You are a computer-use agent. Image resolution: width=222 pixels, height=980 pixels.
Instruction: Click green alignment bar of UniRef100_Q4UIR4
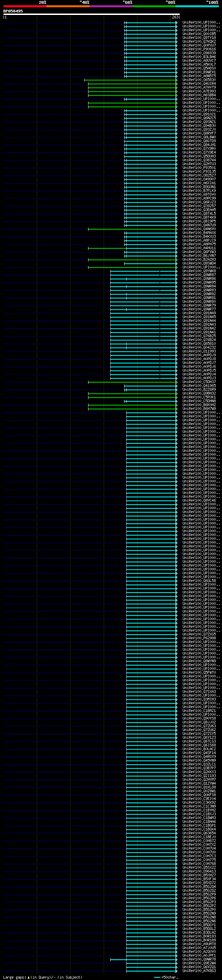(133, 84)
